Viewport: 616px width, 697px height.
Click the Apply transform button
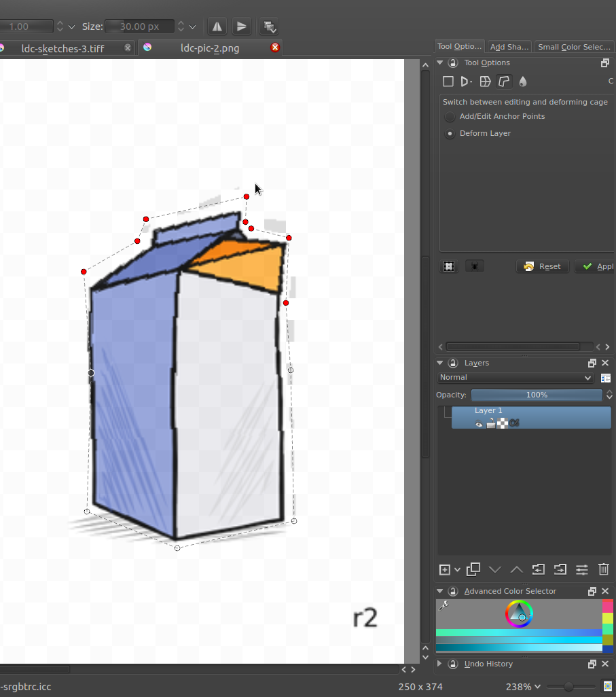click(x=595, y=266)
